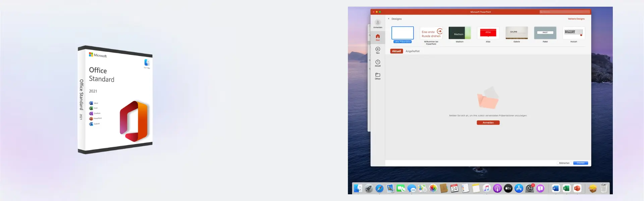
Task: Choose the Madison design thumbnail
Action: coord(460,33)
